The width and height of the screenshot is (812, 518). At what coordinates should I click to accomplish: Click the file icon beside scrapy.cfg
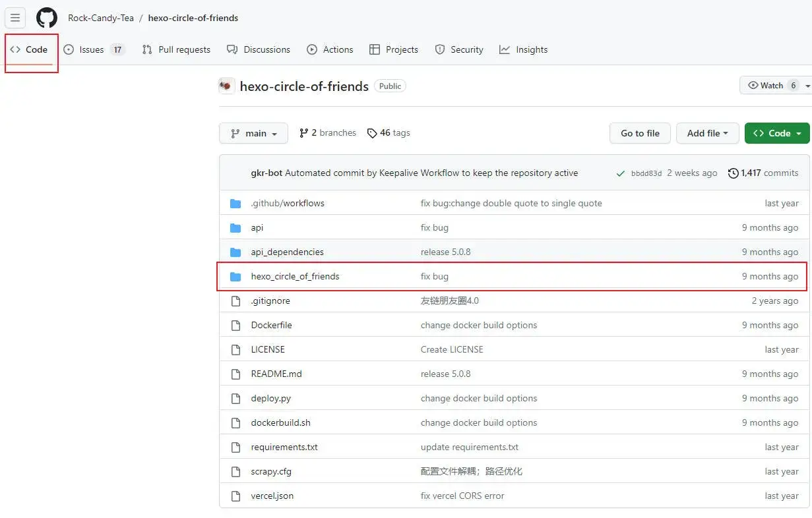(235, 472)
